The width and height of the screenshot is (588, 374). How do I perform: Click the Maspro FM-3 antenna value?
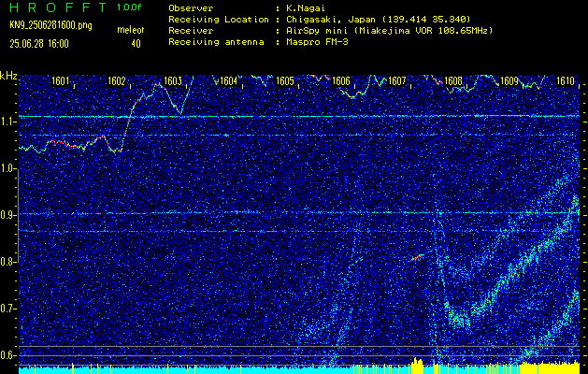coord(317,42)
